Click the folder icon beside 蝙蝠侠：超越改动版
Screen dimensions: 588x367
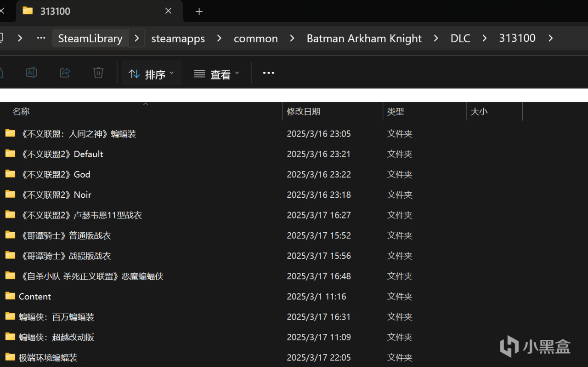pos(10,337)
